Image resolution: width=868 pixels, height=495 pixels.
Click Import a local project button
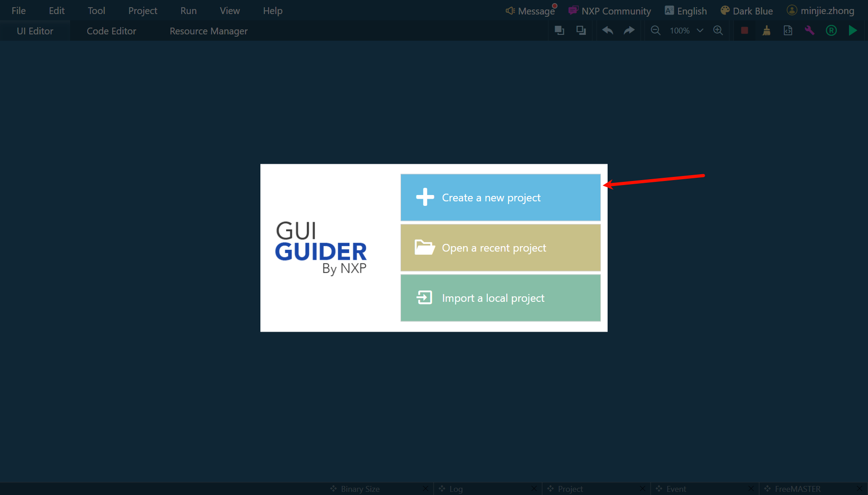coord(500,298)
